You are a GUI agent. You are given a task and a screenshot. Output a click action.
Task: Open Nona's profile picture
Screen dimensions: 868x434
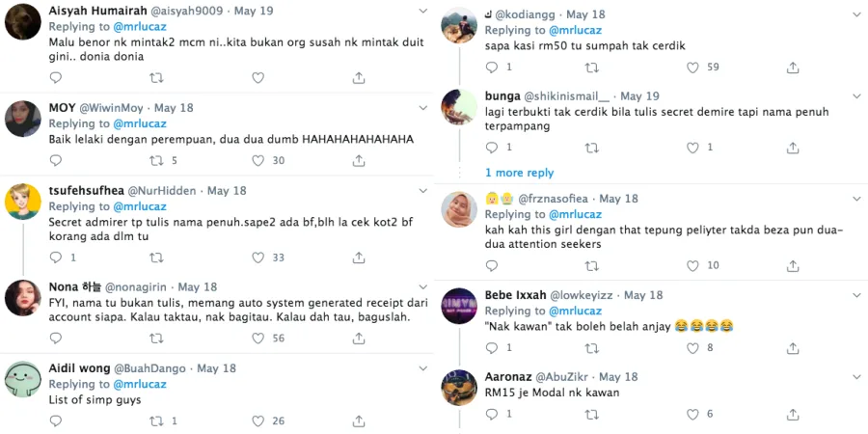[x=22, y=297]
